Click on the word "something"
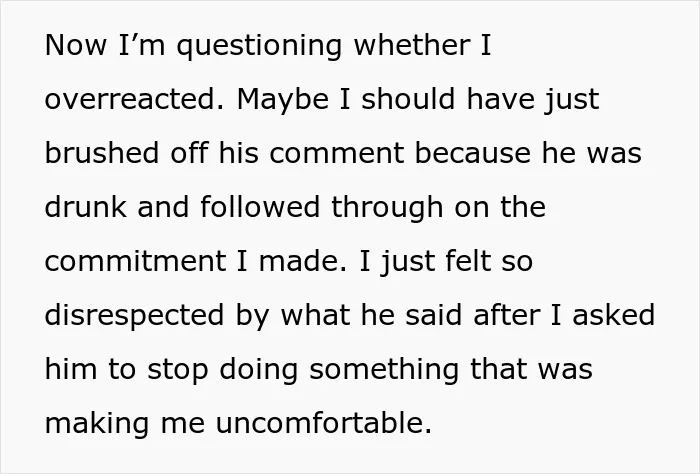Viewport: 700px width, 474px height. (384, 371)
